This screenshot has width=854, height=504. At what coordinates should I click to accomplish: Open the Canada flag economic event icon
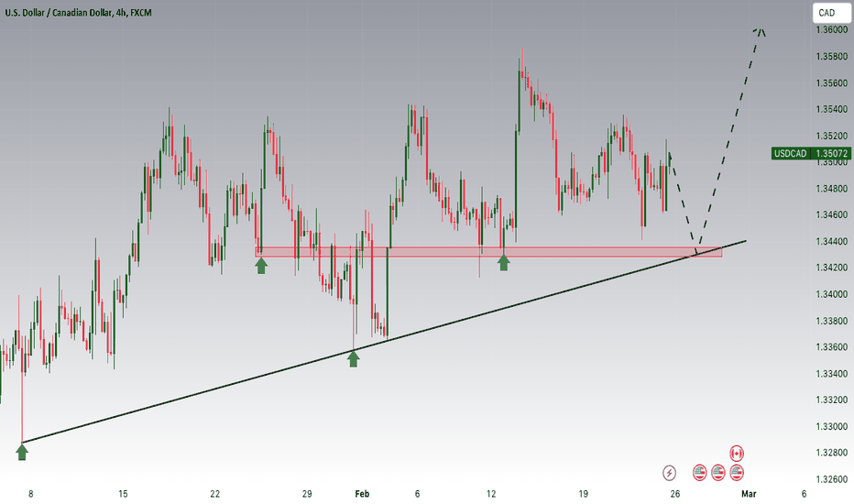737,454
